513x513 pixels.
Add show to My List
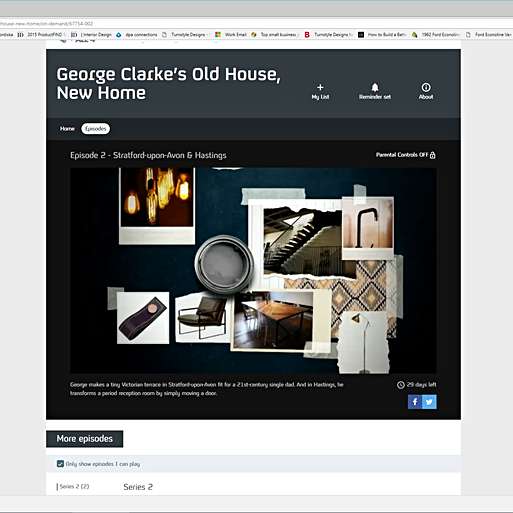pyautogui.click(x=320, y=92)
